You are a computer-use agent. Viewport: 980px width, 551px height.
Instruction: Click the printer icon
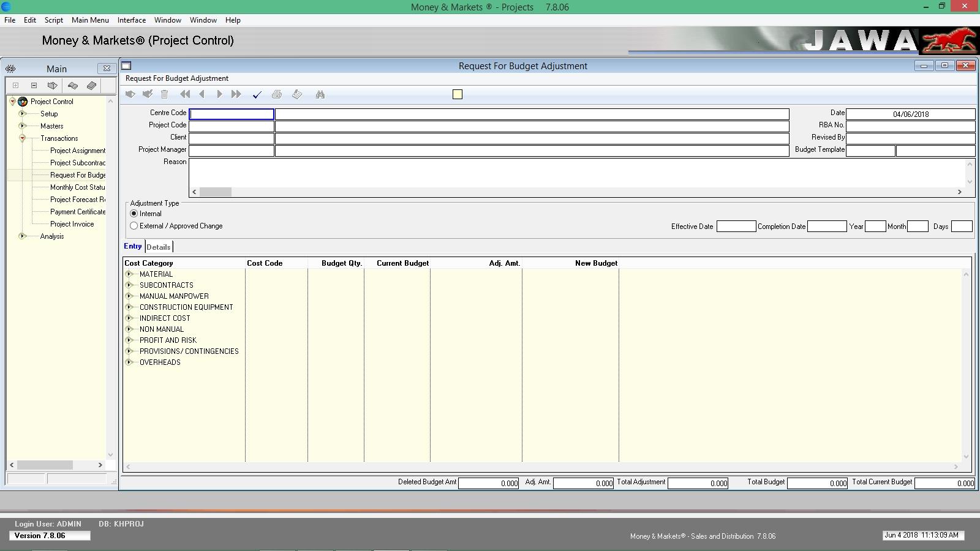277,94
